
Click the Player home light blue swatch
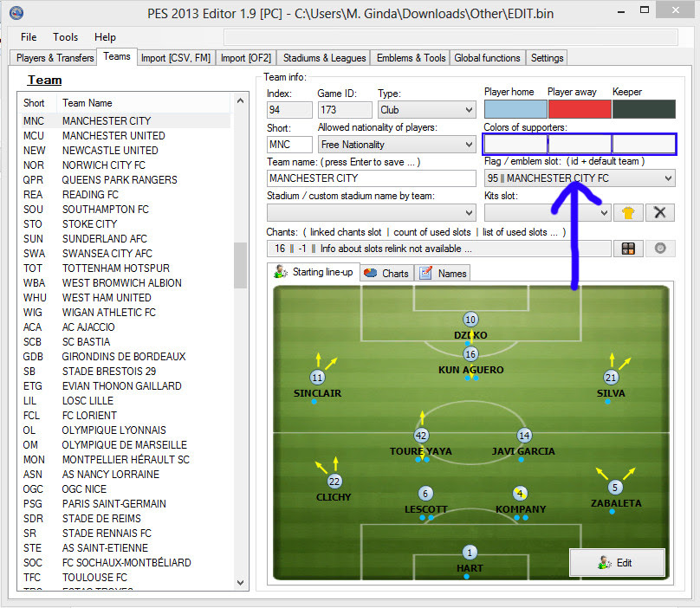tap(515, 109)
